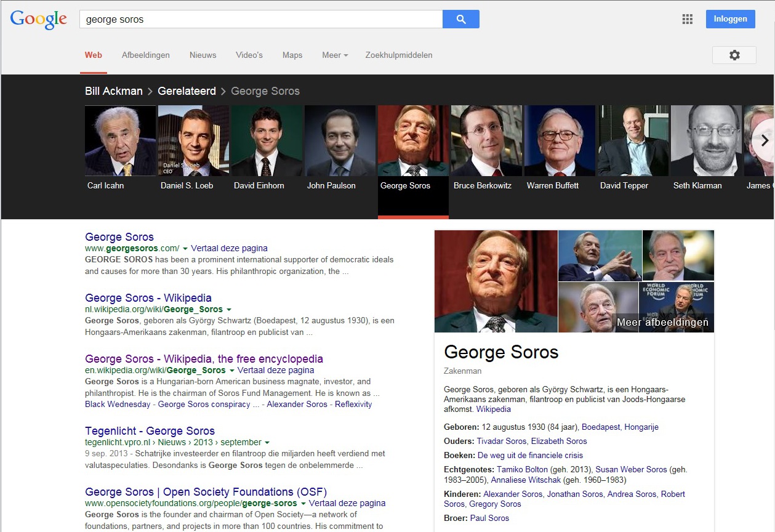Image resolution: width=775 pixels, height=532 pixels.
Task: Open Hongarije link in Geboren row
Action: click(641, 427)
